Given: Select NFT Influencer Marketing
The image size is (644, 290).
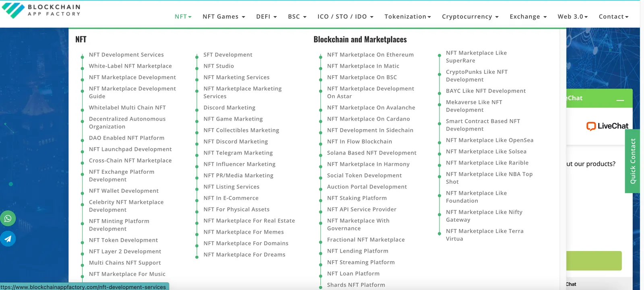Looking at the screenshot, I should coord(239,164).
